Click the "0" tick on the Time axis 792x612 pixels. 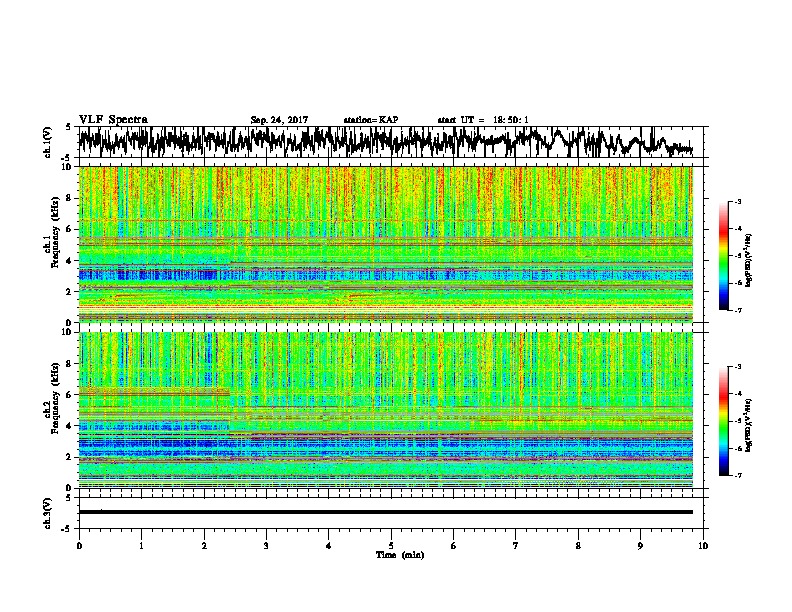click(79, 546)
